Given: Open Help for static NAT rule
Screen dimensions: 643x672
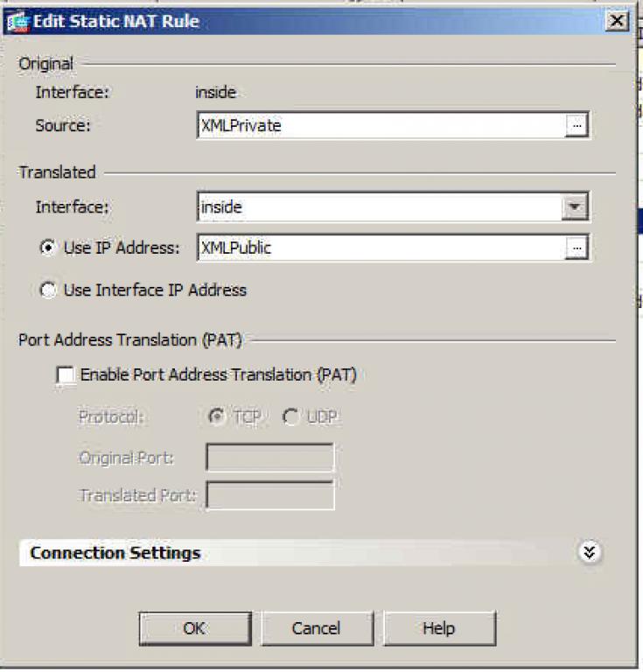Looking at the screenshot, I should tap(438, 628).
